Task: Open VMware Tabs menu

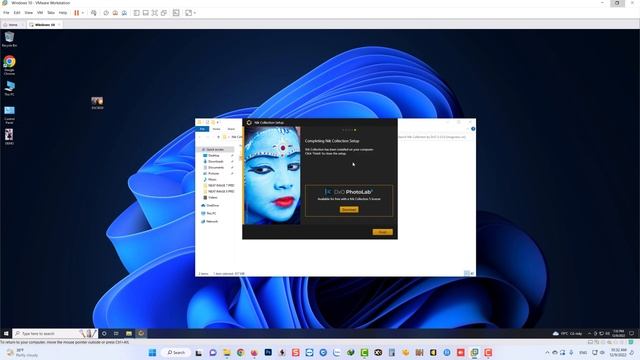Action: (51, 13)
